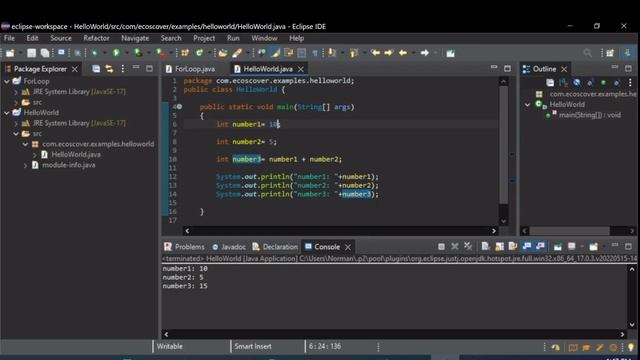Click the Display Selected Console icon
The height and width of the screenshot is (360, 640).
pos(571,246)
